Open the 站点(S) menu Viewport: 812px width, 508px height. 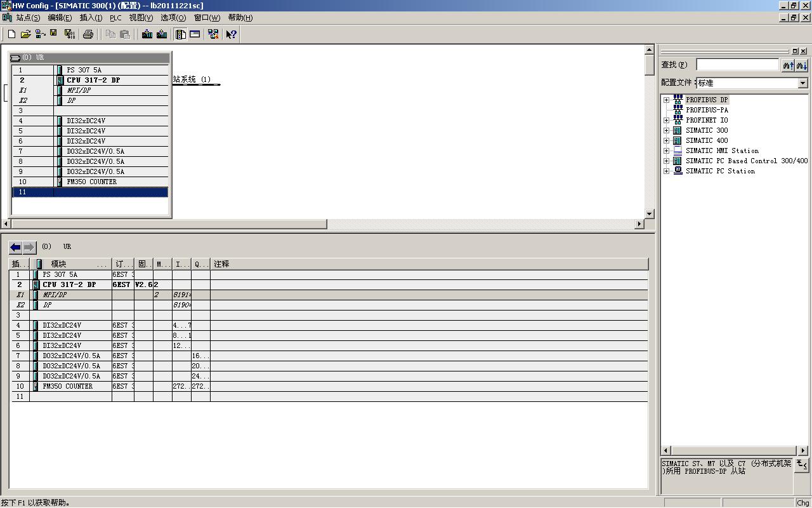pyautogui.click(x=28, y=18)
